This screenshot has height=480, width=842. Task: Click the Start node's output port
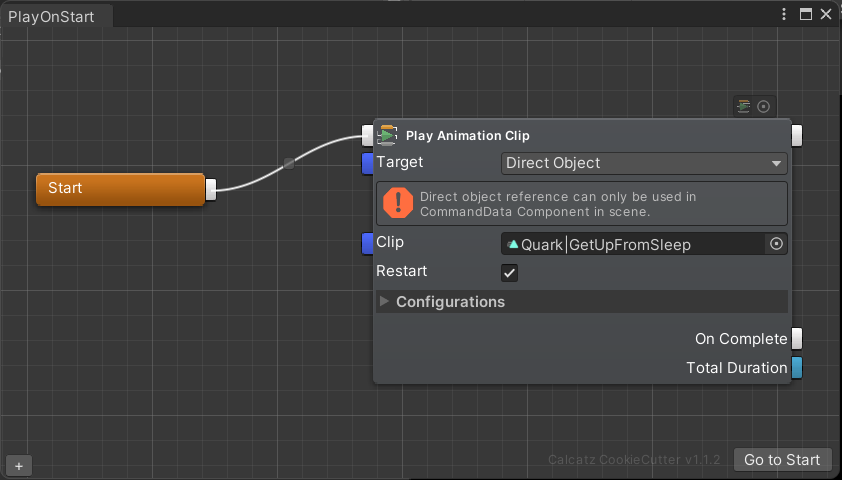[x=211, y=190]
